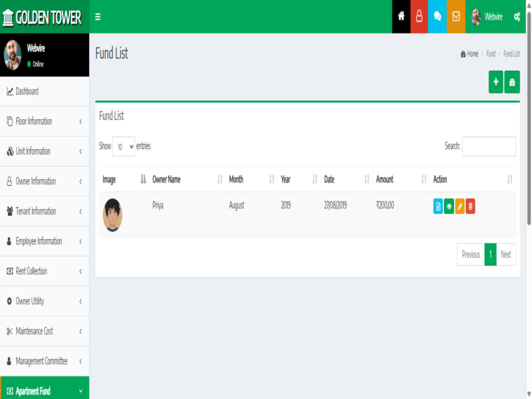This screenshot has height=399, width=532.
Task: Open the settings gears icon in header
Action: [517, 16]
